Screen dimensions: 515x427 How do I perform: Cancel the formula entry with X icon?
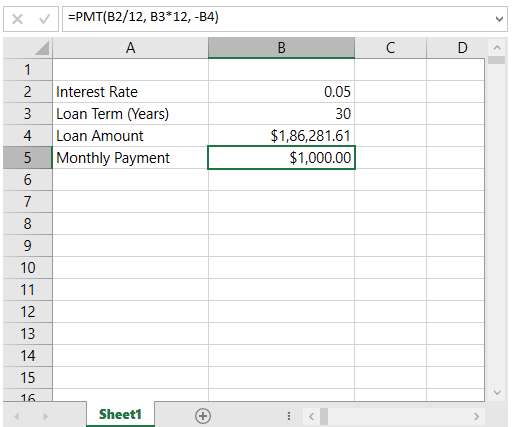click(17, 19)
